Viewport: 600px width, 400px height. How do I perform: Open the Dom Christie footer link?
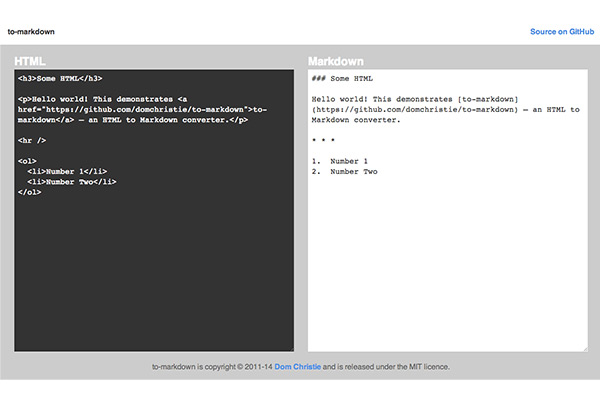pos(298,367)
